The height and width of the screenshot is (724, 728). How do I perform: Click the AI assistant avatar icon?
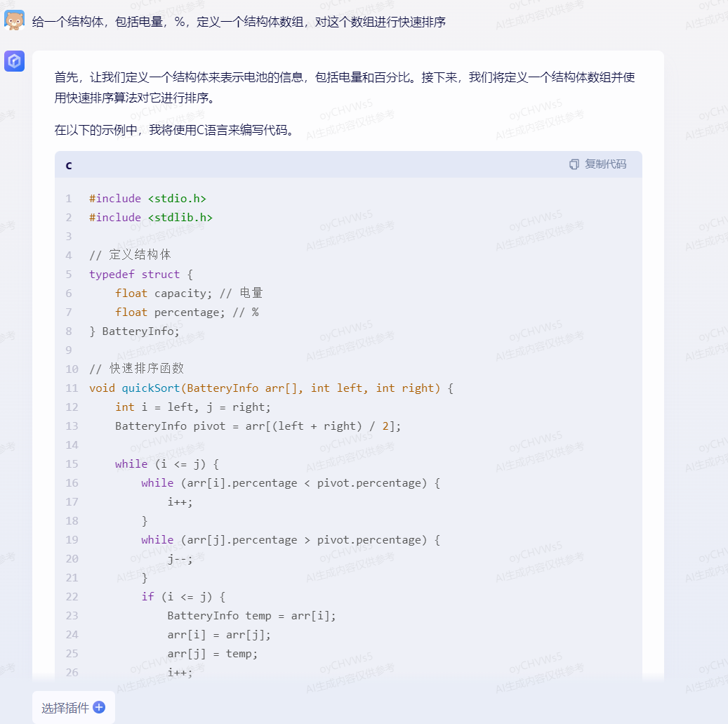coord(15,61)
